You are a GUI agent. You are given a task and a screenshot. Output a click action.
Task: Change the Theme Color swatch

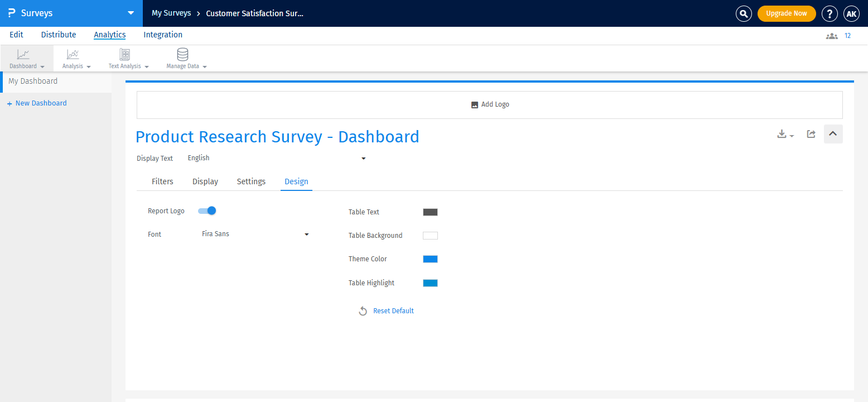[x=430, y=259]
